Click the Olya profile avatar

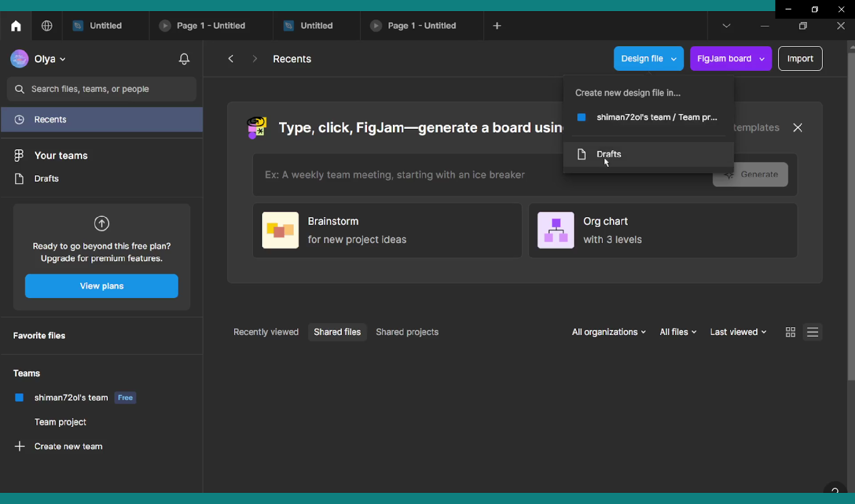click(19, 59)
